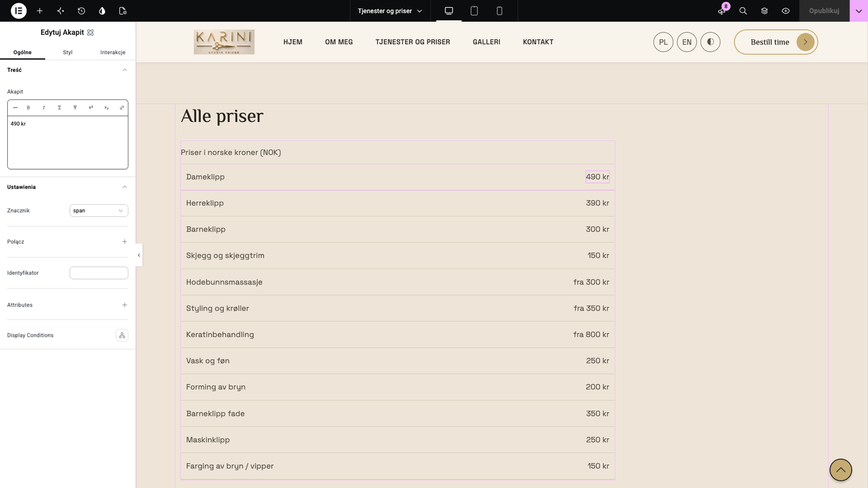Image resolution: width=868 pixels, height=488 pixels.
Task: Insert a link from Akapit toolbar
Action: [x=122, y=108]
